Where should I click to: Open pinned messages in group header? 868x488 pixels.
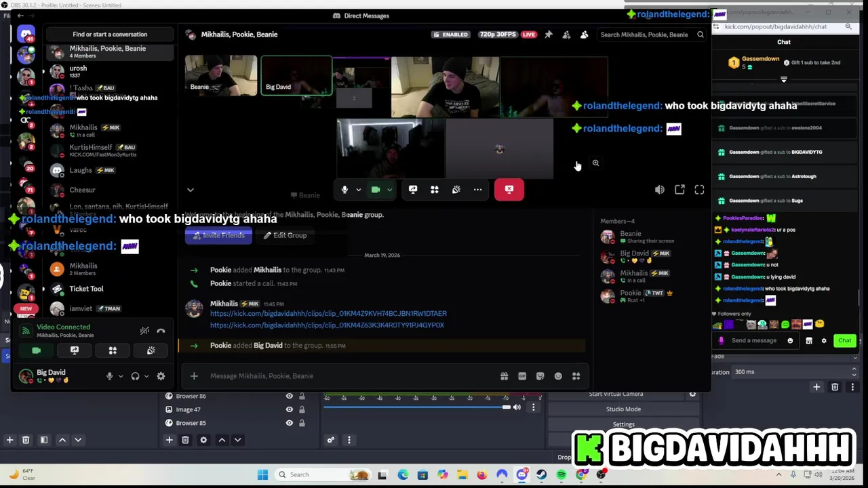(x=549, y=35)
